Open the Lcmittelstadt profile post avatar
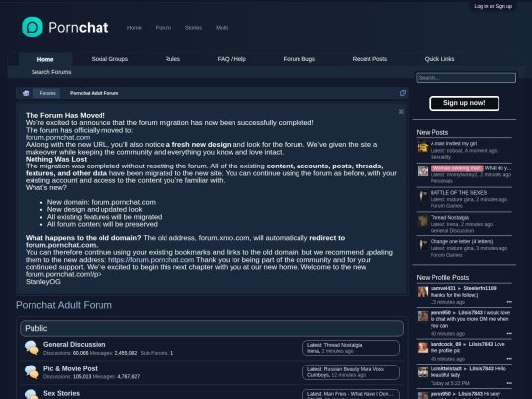The image size is (532, 399). point(423,372)
